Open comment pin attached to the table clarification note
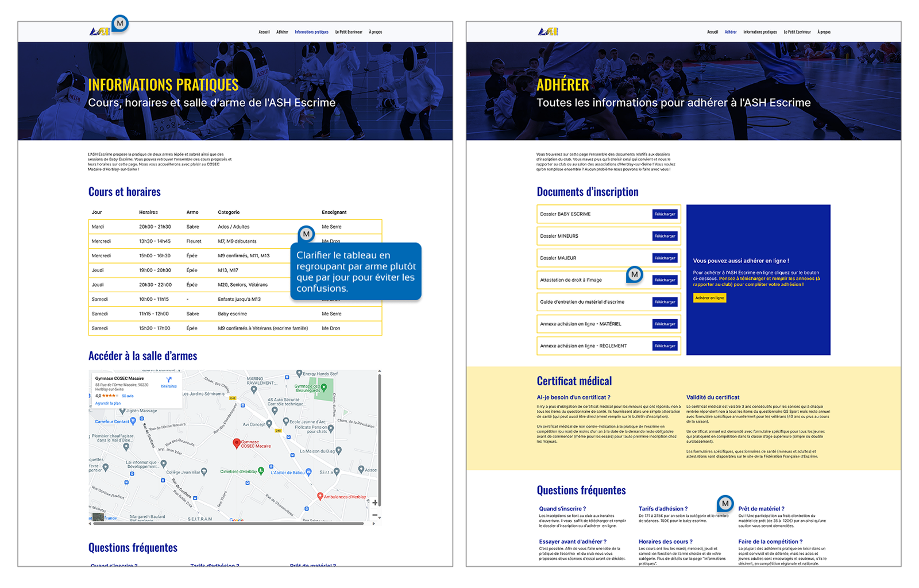Screen dimensions: 919x588 (x=306, y=234)
